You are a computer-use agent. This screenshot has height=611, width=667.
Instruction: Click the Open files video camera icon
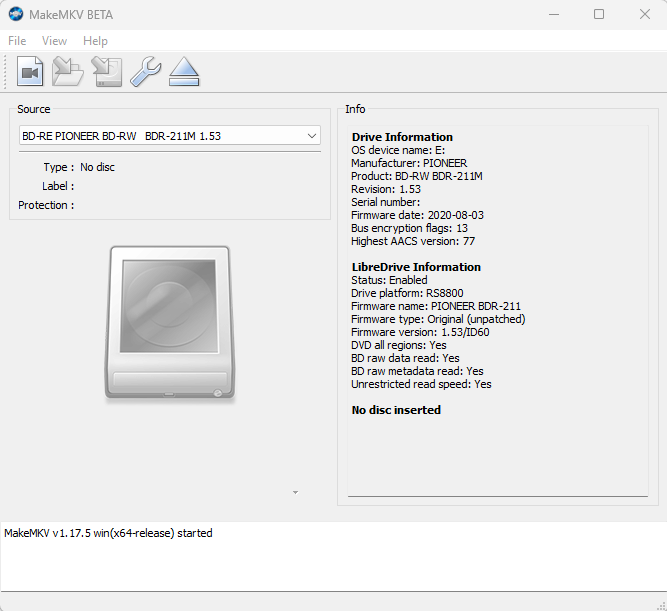click(x=30, y=71)
